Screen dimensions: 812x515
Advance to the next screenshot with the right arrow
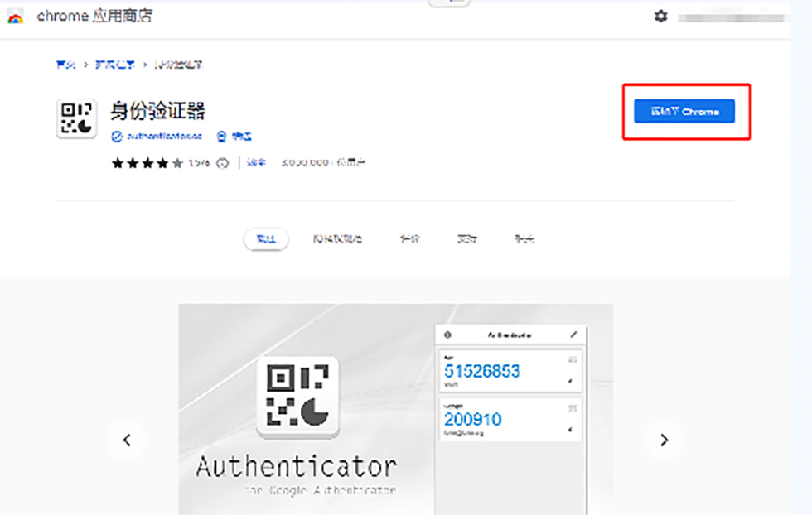(664, 440)
